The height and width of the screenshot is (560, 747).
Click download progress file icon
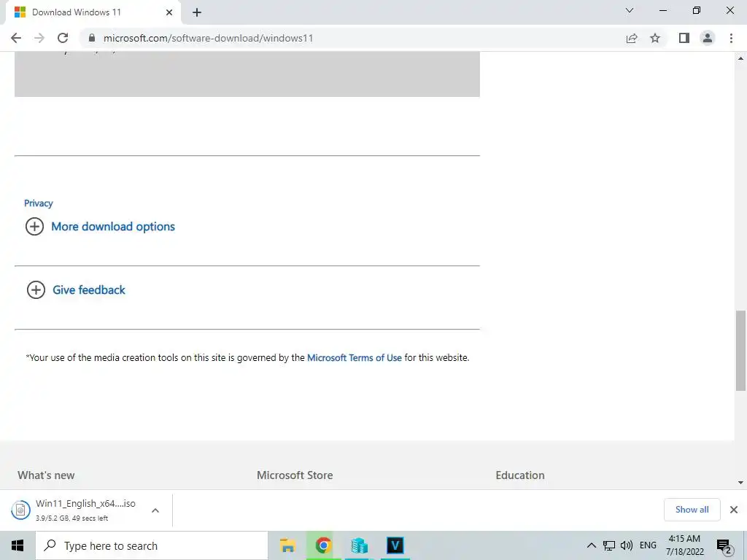pos(20,510)
